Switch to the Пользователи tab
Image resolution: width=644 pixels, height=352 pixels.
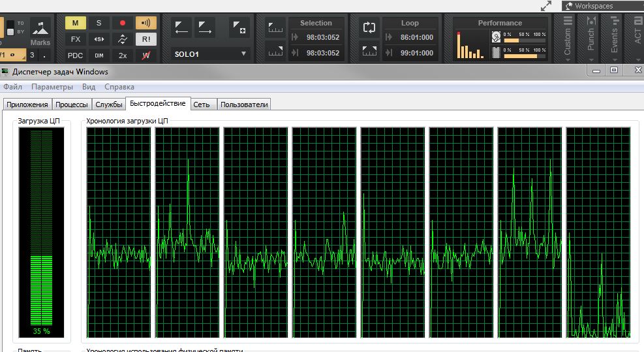point(244,104)
